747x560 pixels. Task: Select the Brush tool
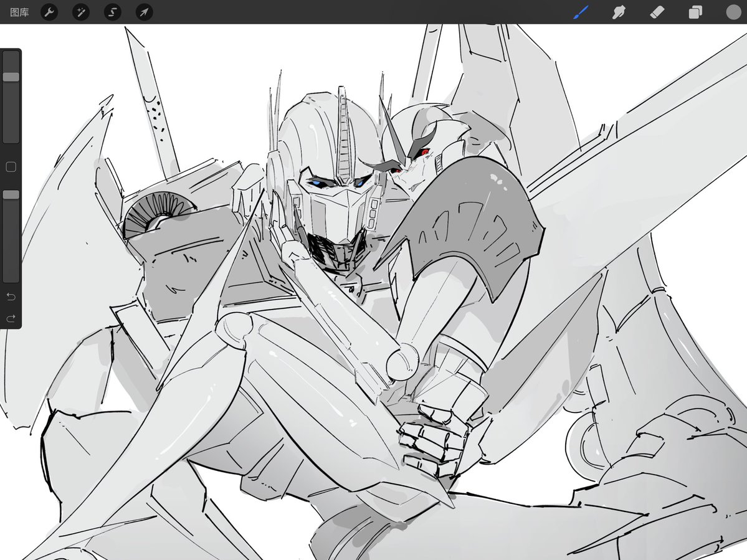(581, 12)
